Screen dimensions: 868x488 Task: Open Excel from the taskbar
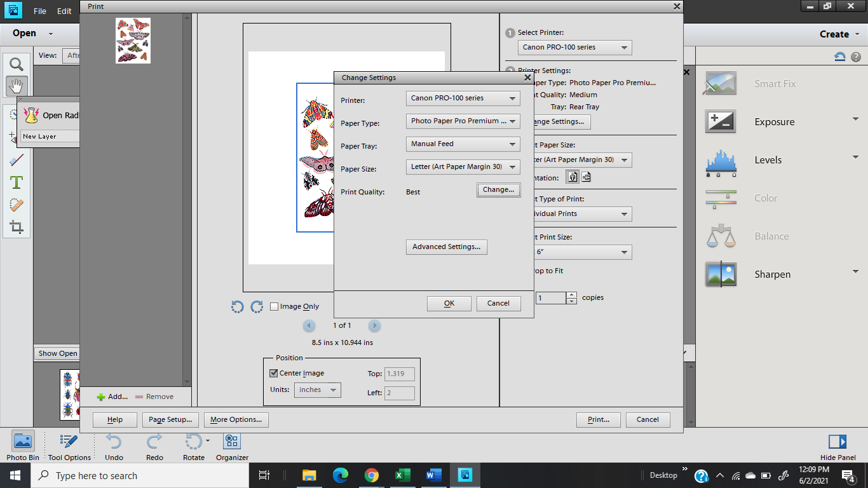[403, 475]
